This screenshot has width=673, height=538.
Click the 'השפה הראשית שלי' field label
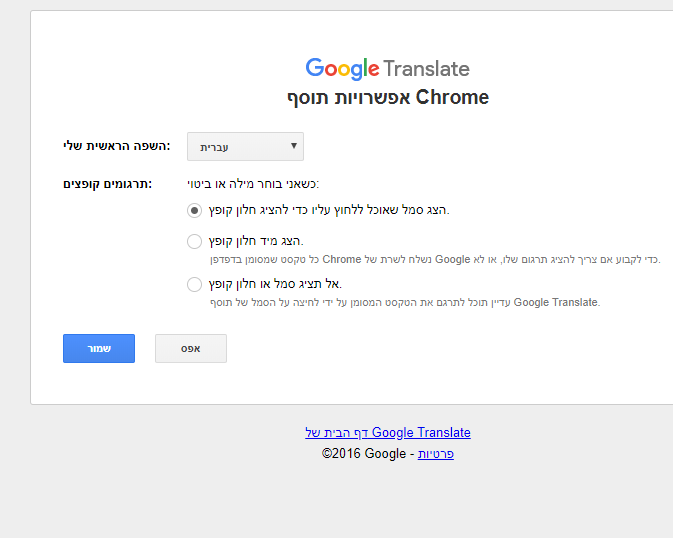click(x=116, y=146)
